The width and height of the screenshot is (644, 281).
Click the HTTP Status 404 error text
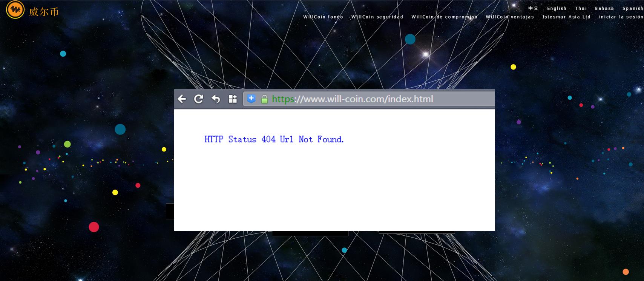tap(274, 139)
